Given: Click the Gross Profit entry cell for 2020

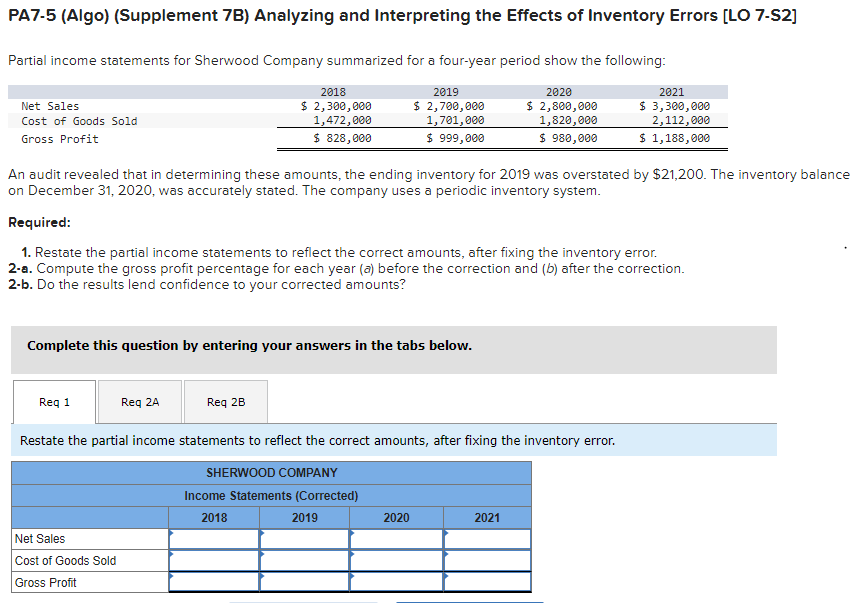Looking at the screenshot, I should click(x=395, y=582).
